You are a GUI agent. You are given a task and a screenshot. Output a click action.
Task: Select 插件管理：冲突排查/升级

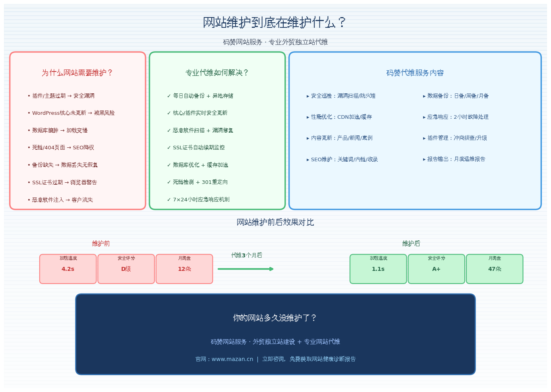[455, 138]
